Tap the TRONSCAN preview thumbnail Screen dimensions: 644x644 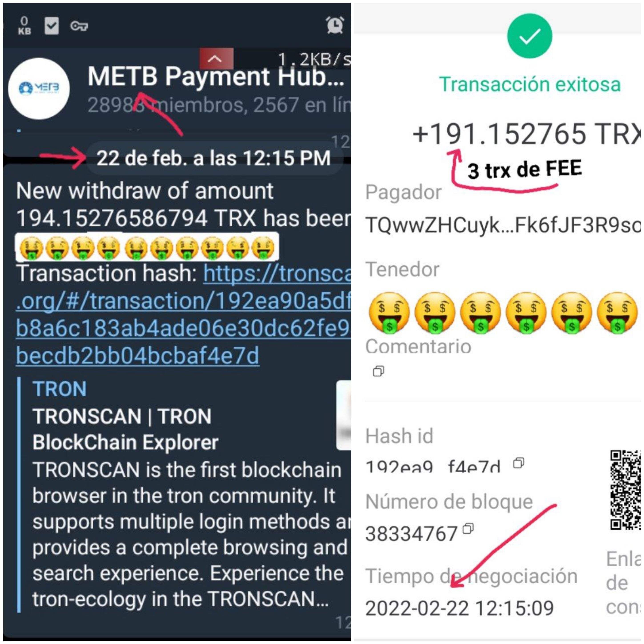coord(344,415)
